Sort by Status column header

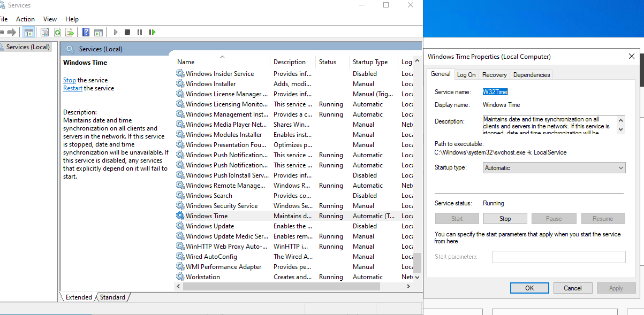tap(332, 62)
